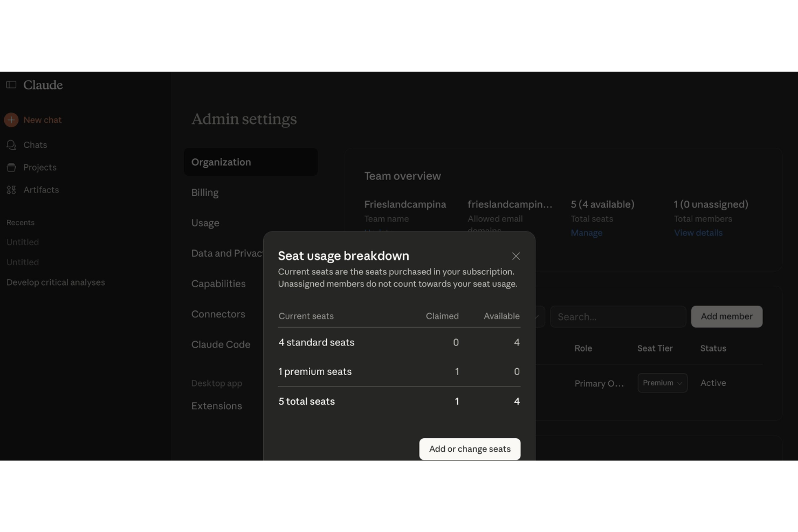Viewport: 798px width, 532px height.
Task: Click the Active status cell
Action: point(713,383)
